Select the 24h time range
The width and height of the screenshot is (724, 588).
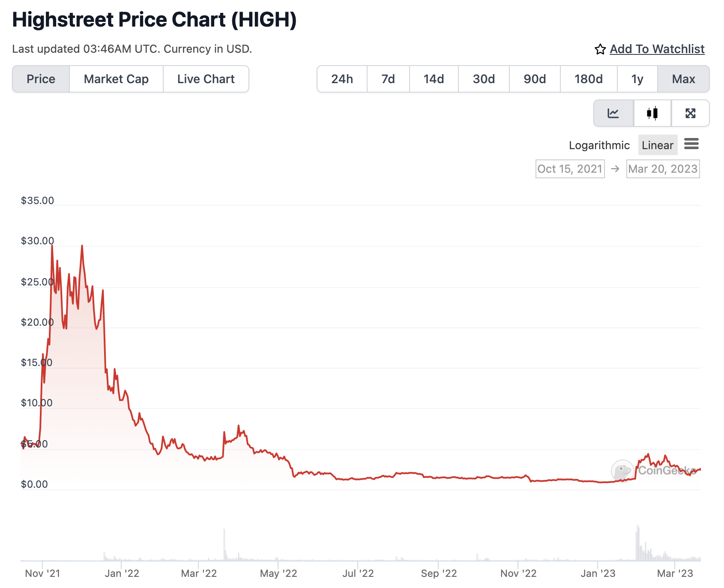tap(341, 79)
